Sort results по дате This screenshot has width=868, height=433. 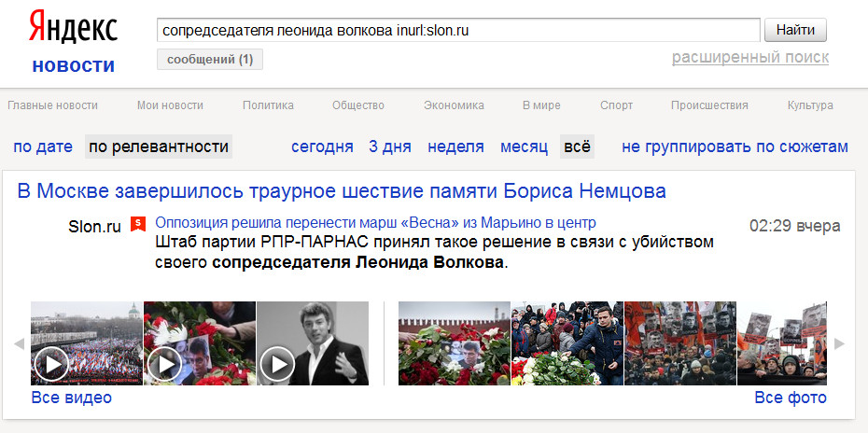43,147
